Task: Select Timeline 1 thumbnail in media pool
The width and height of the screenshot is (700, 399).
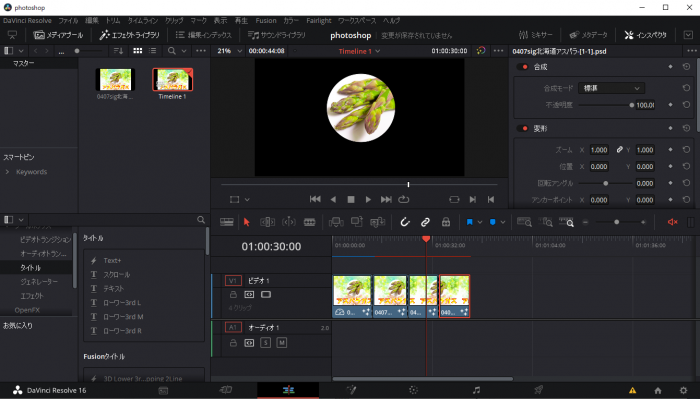Action: point(172,79)
